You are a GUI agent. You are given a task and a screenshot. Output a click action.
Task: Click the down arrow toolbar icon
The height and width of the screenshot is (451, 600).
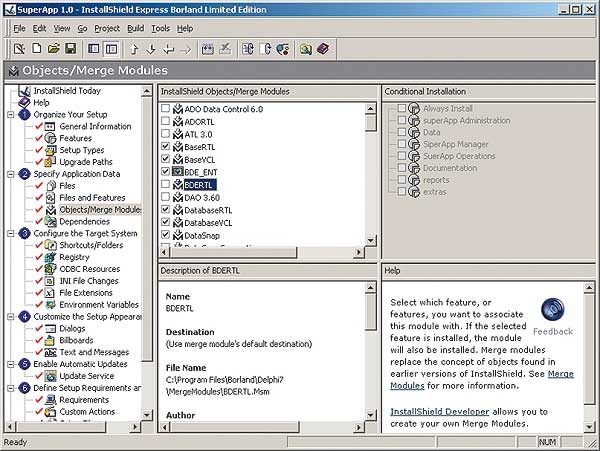tap(151, 49)
